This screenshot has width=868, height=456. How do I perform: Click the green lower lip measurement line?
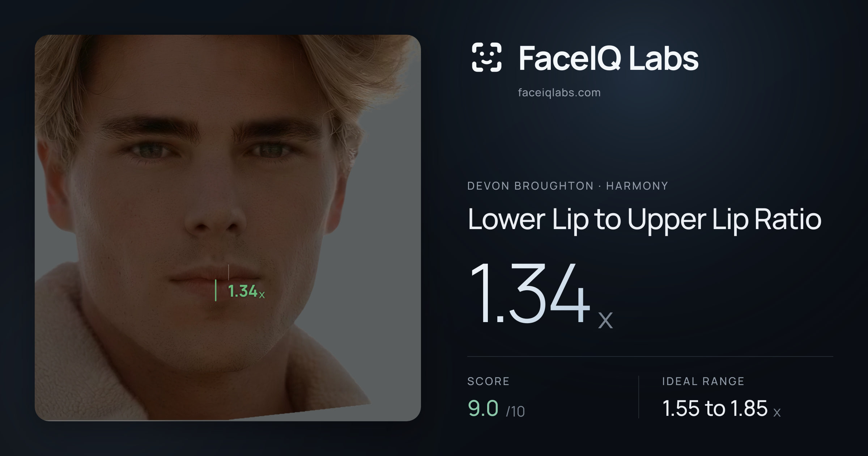(216, 290)
